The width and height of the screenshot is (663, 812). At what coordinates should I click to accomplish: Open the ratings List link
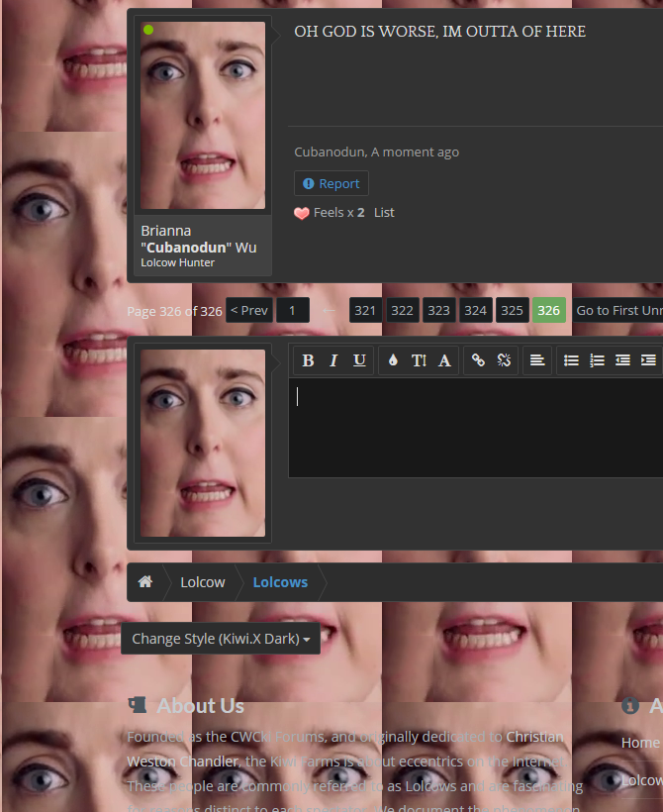[384, 212]
